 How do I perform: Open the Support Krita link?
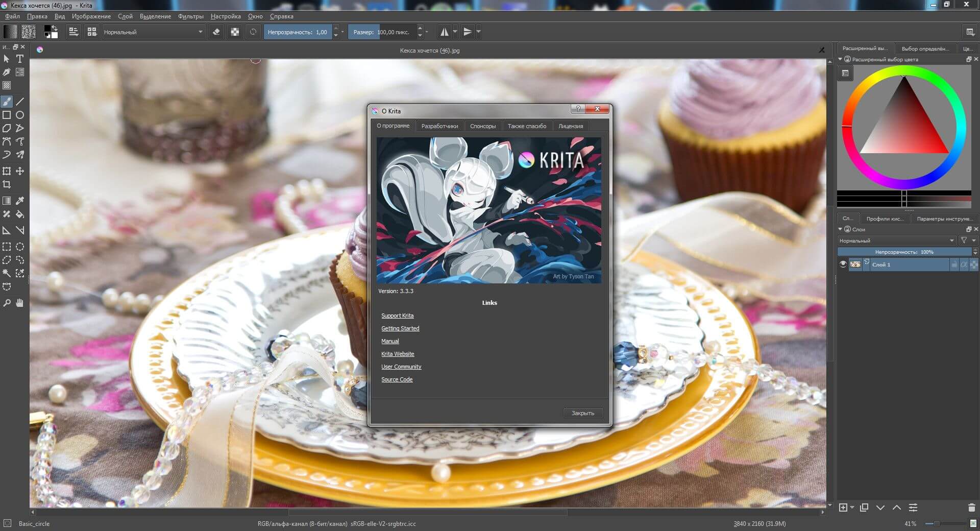coord(397,316)
